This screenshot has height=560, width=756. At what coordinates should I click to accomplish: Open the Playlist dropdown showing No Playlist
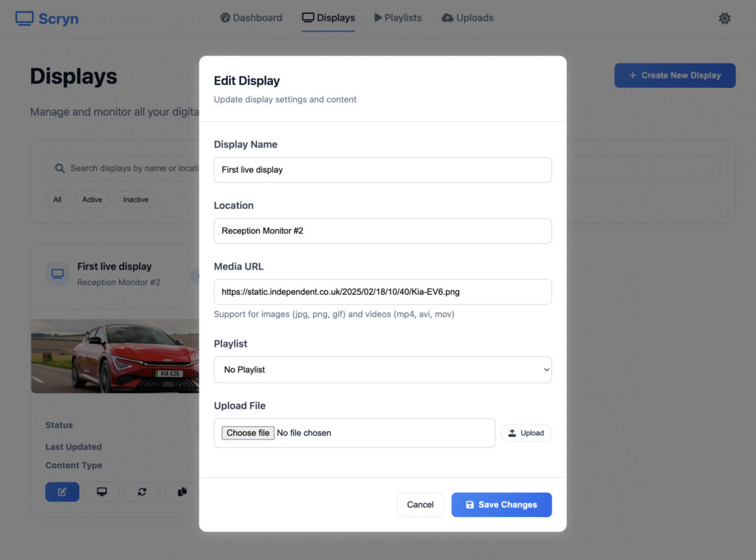pos(382,369)
